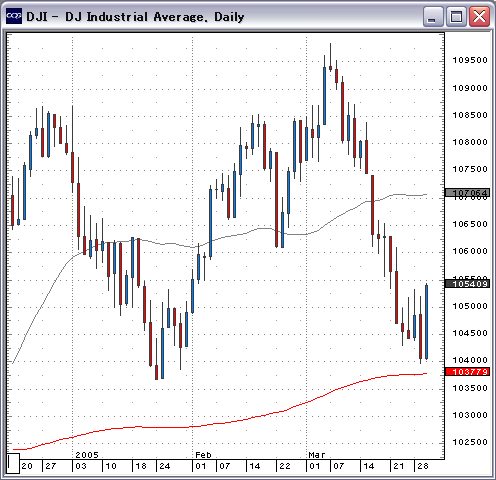
Task: Click the small box at time axis left corner
Action: click(x=13, y=463)
